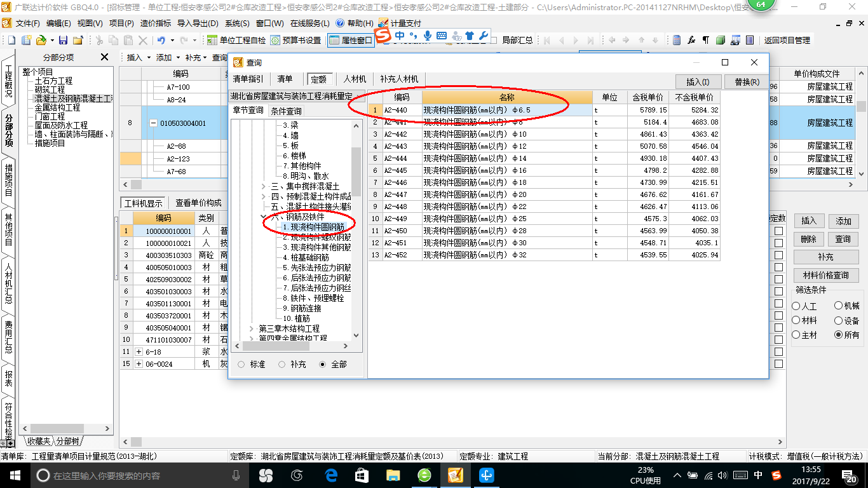Open 预算书设置 settings

click(295, 40)
